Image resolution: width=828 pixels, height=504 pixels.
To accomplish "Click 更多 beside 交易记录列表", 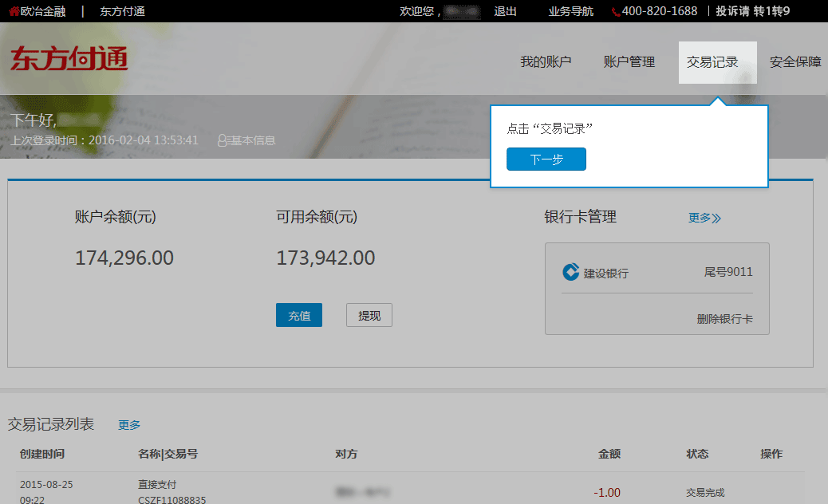I will 129,425.
